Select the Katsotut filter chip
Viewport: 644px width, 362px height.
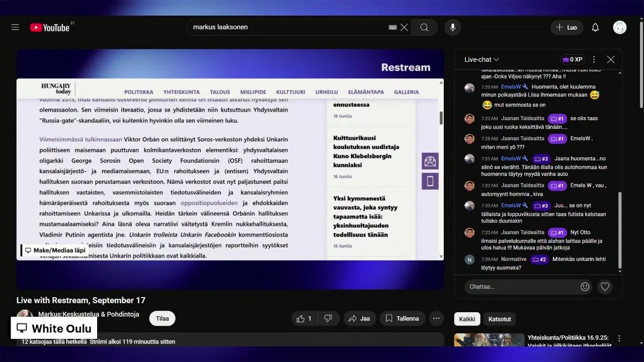500,319
